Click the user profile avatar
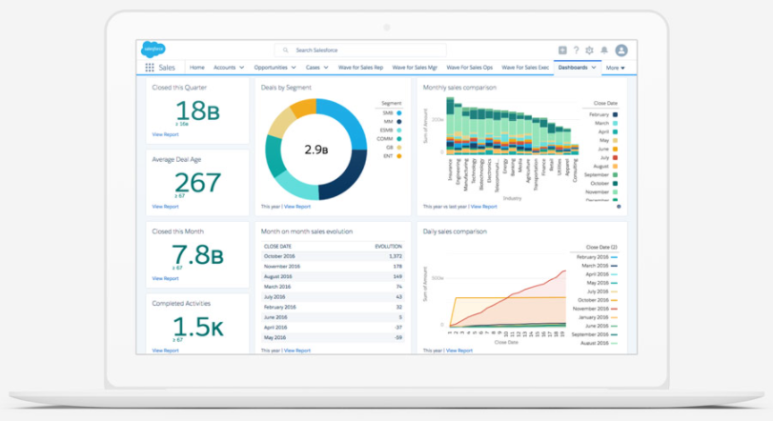 (x=621, y=50)
